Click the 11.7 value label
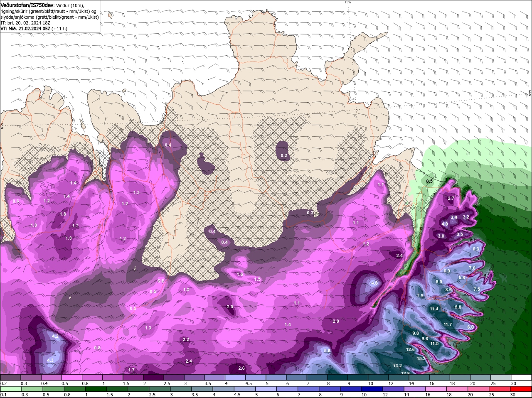 click(x=448, y=324)
